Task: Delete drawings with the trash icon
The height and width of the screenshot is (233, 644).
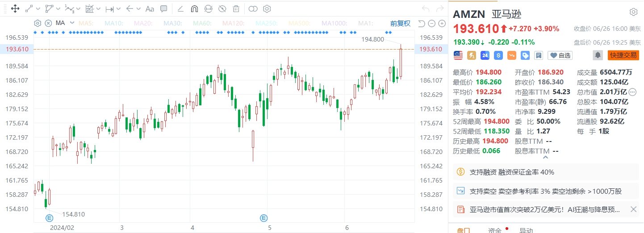Action: [236, 8]
